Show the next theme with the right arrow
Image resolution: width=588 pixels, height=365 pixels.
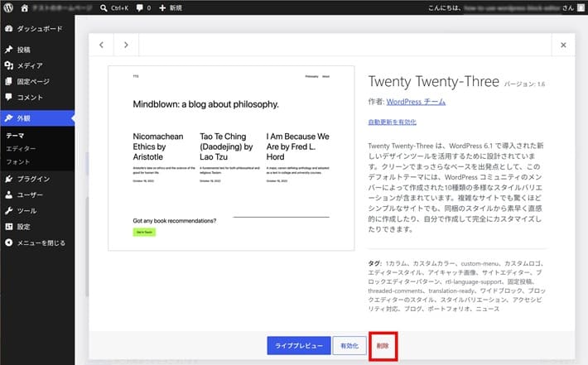126,45
